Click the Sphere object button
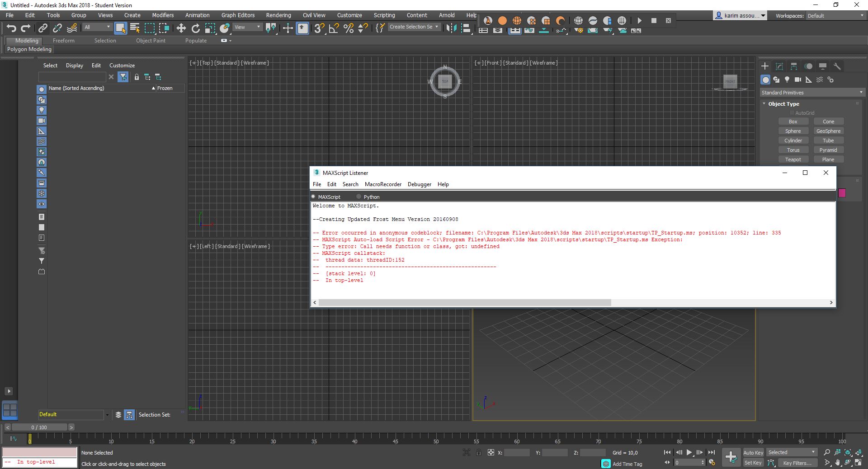Screen dimensions: 868x469 pos(793,131)
